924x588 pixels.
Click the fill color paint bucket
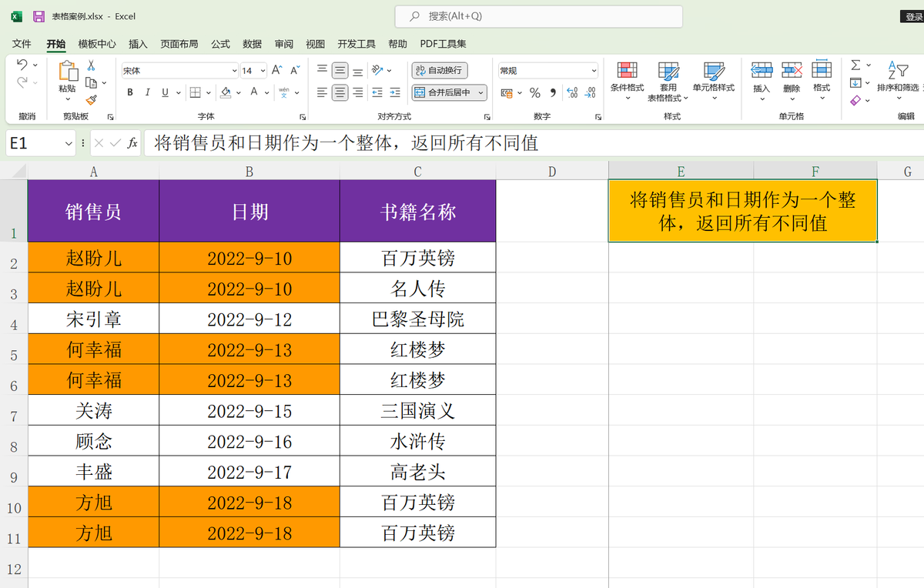click(226, 92)
